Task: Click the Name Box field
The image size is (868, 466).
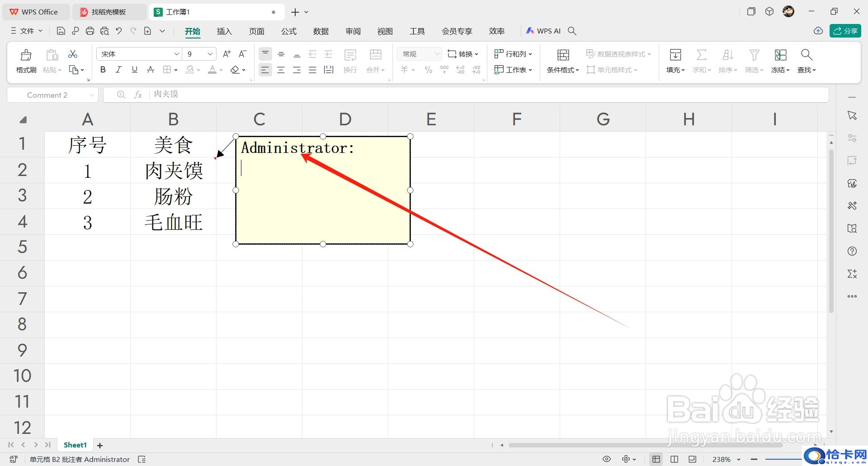Action: [52, 95]
